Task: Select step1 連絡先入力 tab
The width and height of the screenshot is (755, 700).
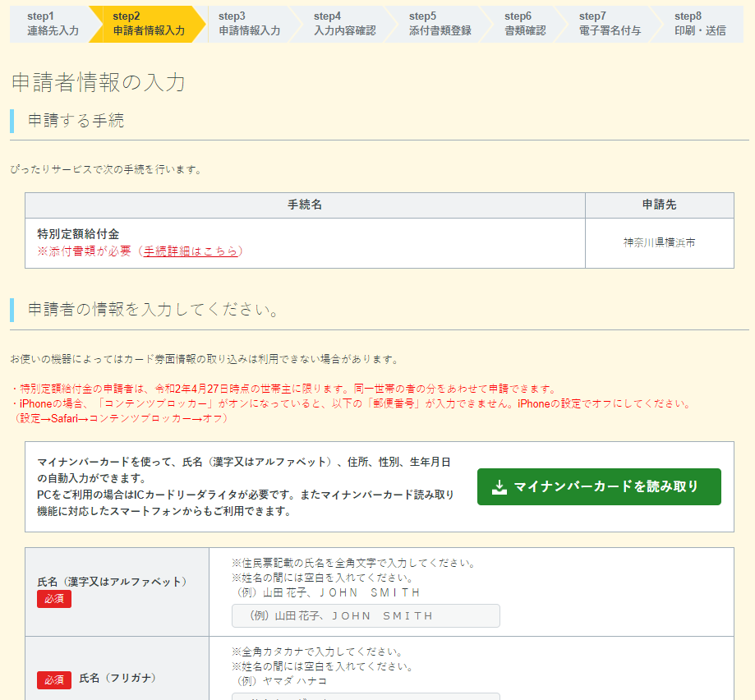Action: click(53, 24)
